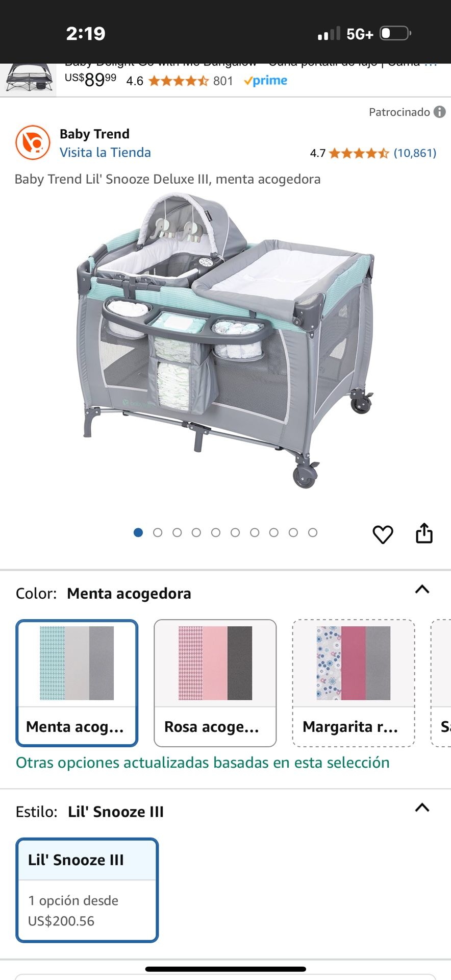The width and height of the screenshot is (451, 980).
Task: Choose the Rosa acogedora color swatch
Action: click(215, 683)
